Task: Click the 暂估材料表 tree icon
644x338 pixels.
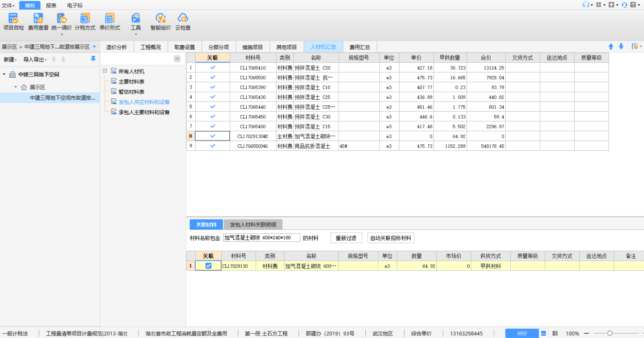Action: tap(114, 92)
